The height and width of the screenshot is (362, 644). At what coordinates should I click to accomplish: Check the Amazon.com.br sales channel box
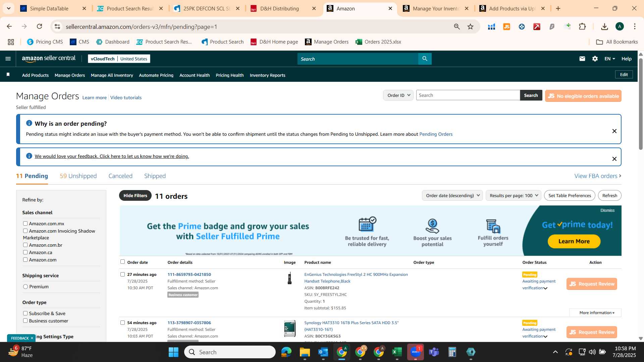[25, 245]
